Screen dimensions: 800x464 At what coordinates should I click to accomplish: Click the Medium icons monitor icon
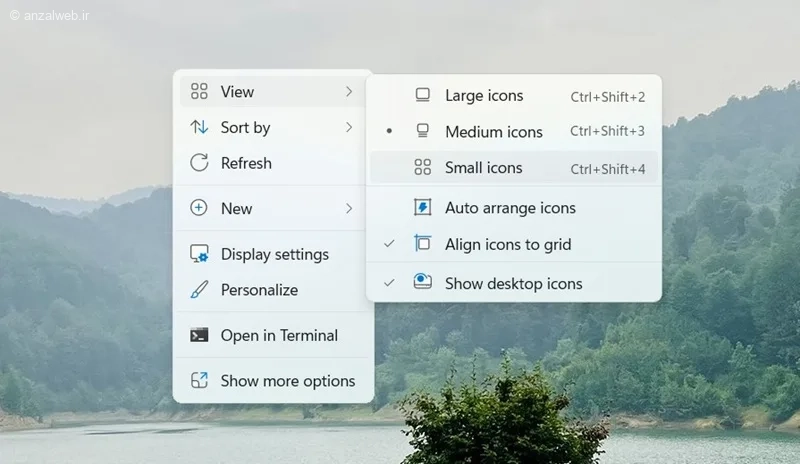coord(422,131)
